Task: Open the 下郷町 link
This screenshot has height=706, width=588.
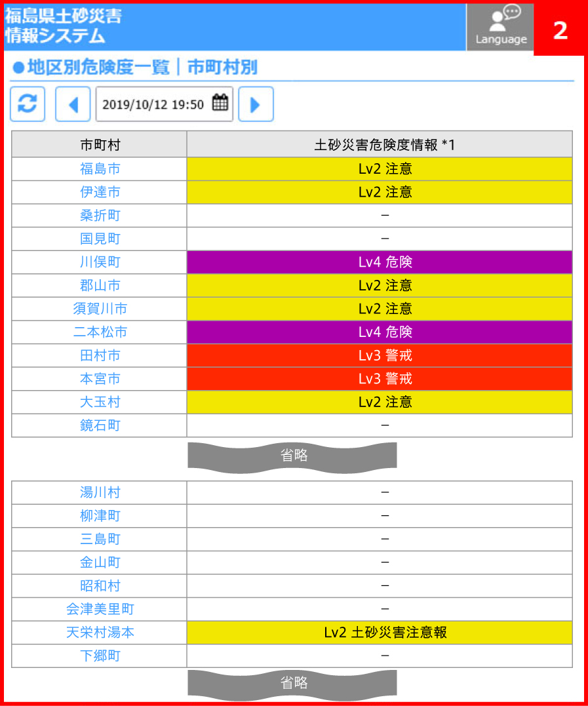Action: [x=100, y=656]
